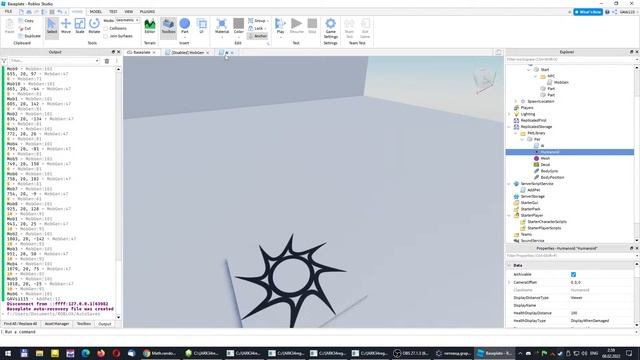Open the Play dropdown arrow
640x360 pixels.
click(x=280, y=37)
